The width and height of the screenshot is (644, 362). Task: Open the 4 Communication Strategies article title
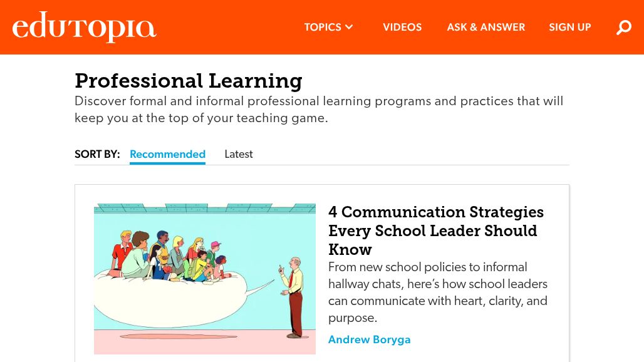436,230
